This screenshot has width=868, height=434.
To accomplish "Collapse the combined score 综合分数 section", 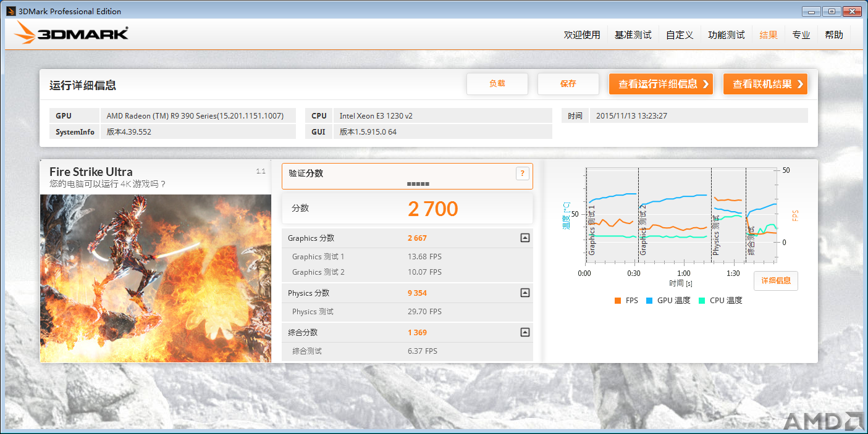I will click(x=525, y=332).
